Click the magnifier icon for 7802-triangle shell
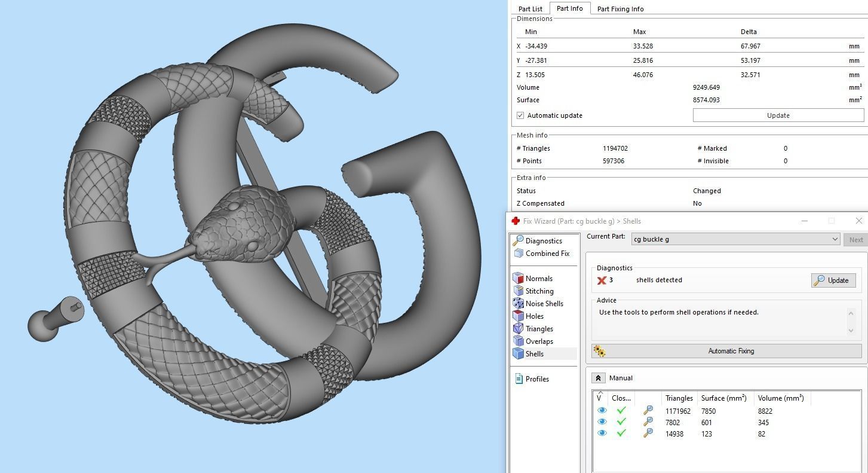The image size is (868, 473). (648, 422)
